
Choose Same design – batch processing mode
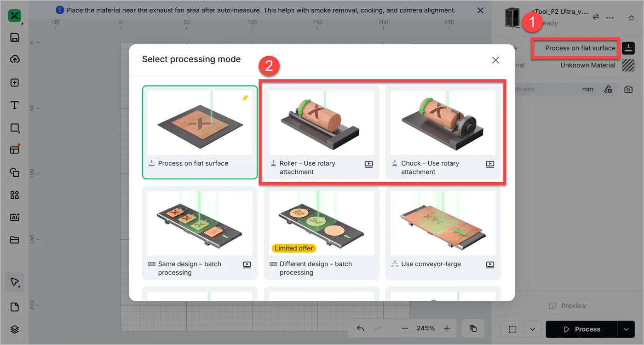[x=200, y=233]
